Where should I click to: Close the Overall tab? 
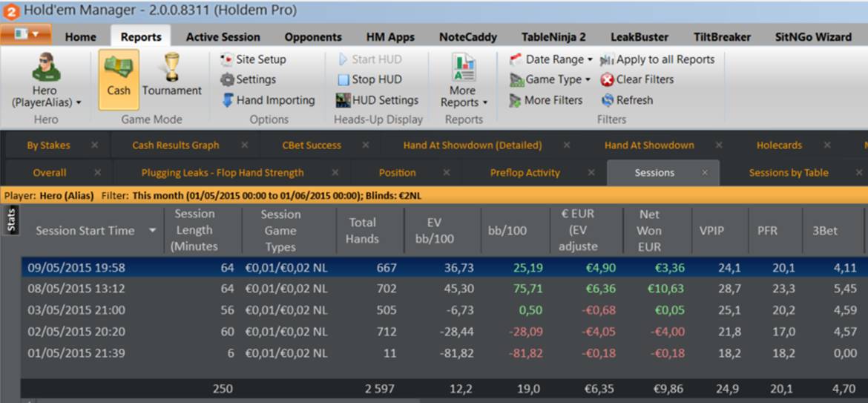click(x=97, y=173)
